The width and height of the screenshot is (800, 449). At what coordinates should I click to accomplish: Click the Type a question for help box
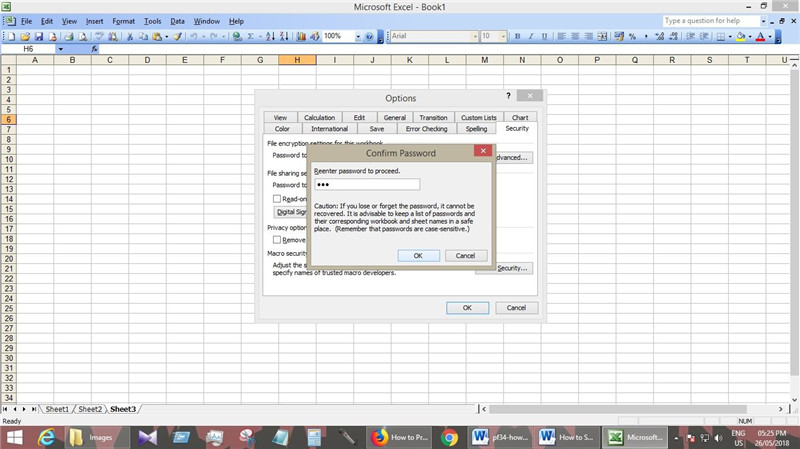point(711,21)
